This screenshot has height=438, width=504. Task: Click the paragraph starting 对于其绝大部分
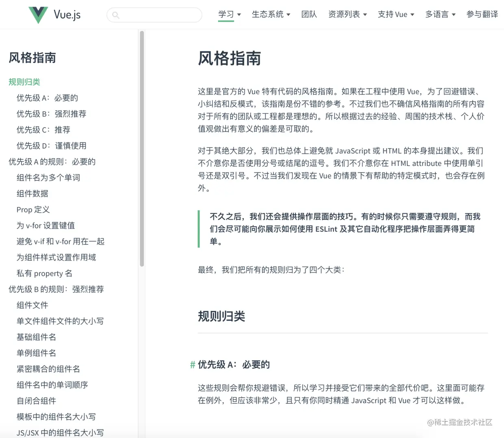pyautogui.click(x=341, y=170)
